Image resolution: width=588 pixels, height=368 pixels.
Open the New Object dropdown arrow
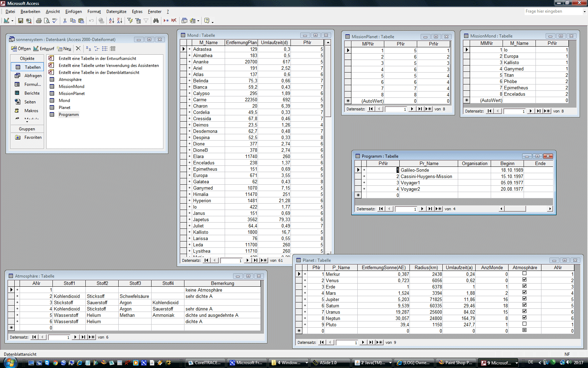point(198,21)
